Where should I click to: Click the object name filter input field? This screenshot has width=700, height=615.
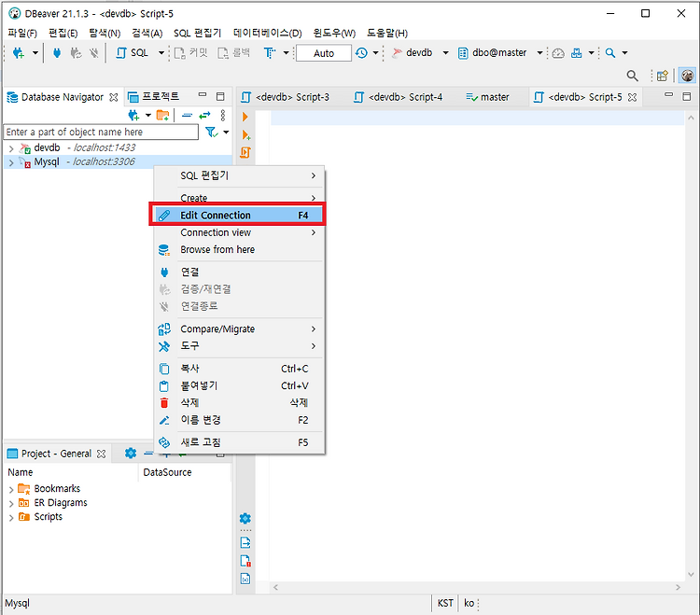point(101,133)
